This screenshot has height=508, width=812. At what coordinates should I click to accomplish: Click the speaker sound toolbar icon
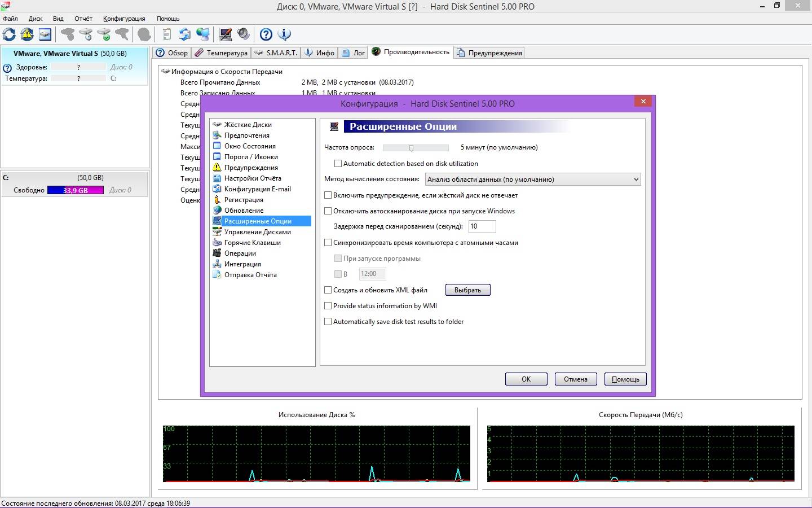(244, 34)
